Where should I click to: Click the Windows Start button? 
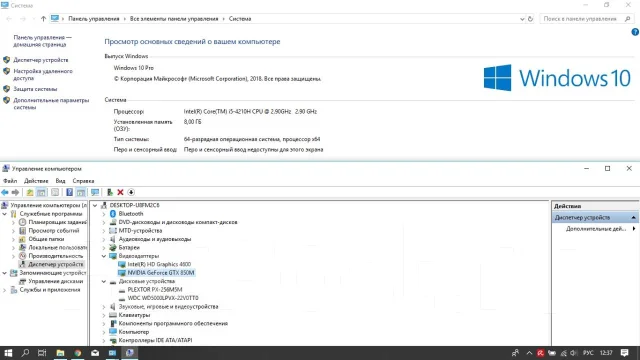tap(8, 353)
